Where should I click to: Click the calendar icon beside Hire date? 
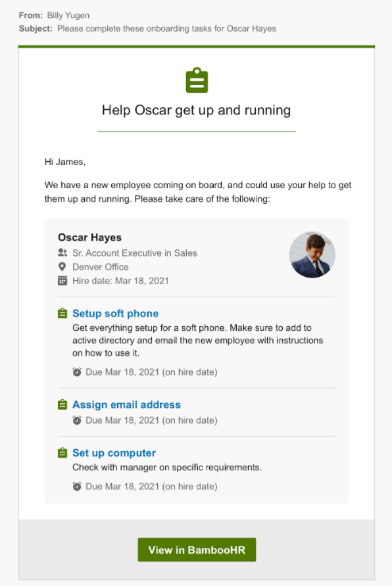click(x=62, y=281)
